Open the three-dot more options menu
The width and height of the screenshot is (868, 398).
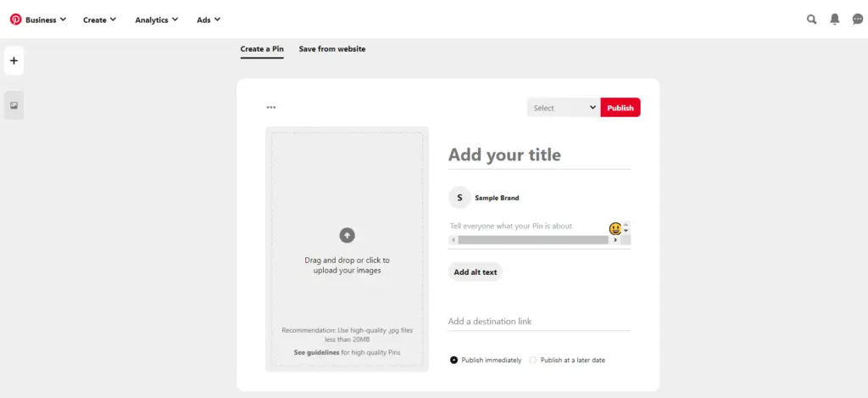pyautogui.click(x=271, y=108)
